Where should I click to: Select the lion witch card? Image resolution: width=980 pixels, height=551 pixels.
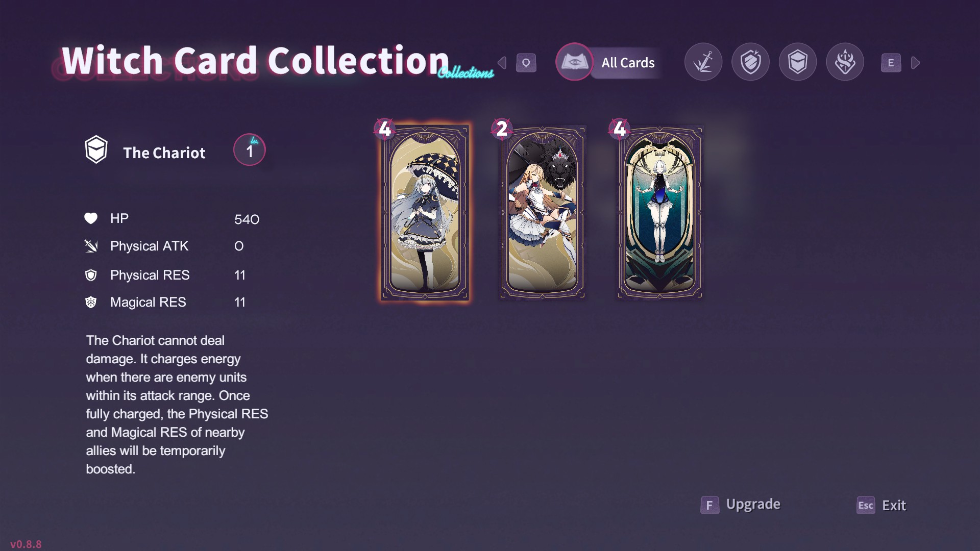pos(542,212)
